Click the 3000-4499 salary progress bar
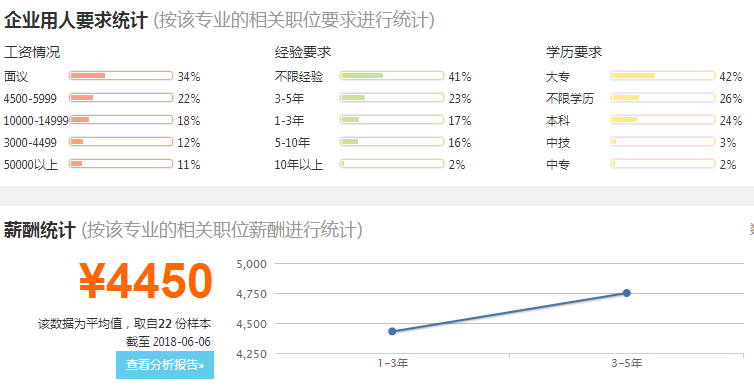754x388 pixels. [x=121, y=142]
